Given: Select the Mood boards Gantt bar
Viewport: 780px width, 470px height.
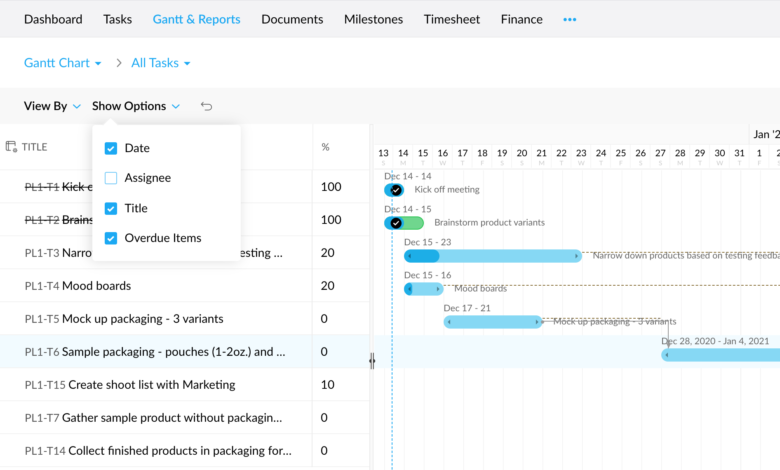Looking at the screenshot, I should click(x=423, y=289).
